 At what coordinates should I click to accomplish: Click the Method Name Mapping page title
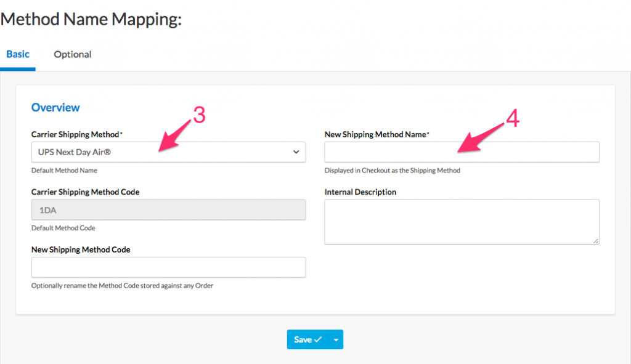click(x=91, y=19)
